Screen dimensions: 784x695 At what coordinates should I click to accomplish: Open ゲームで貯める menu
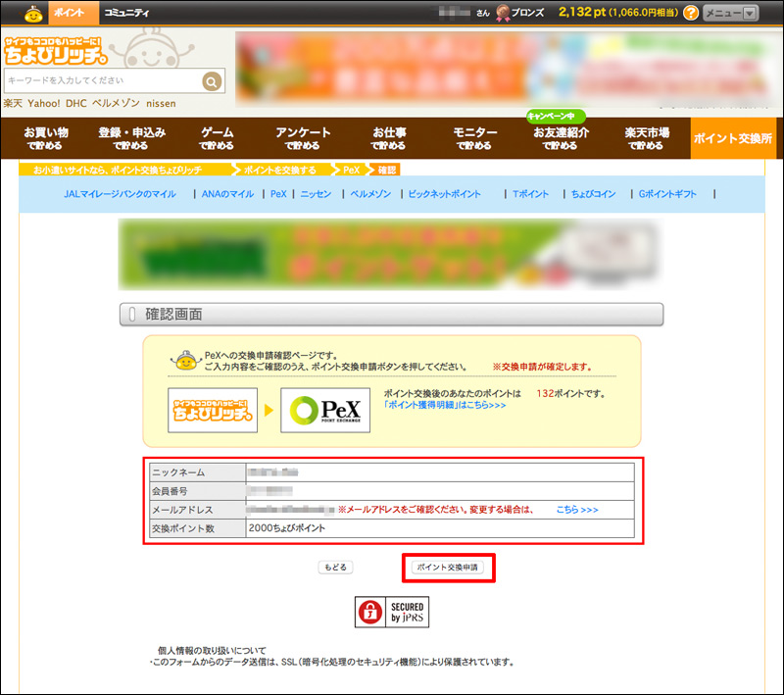[x=217, y=138]
